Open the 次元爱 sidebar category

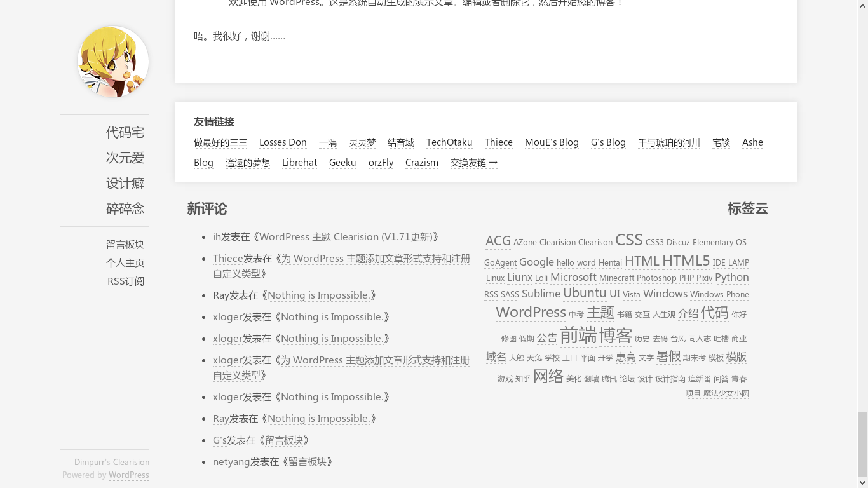(125, 158)
